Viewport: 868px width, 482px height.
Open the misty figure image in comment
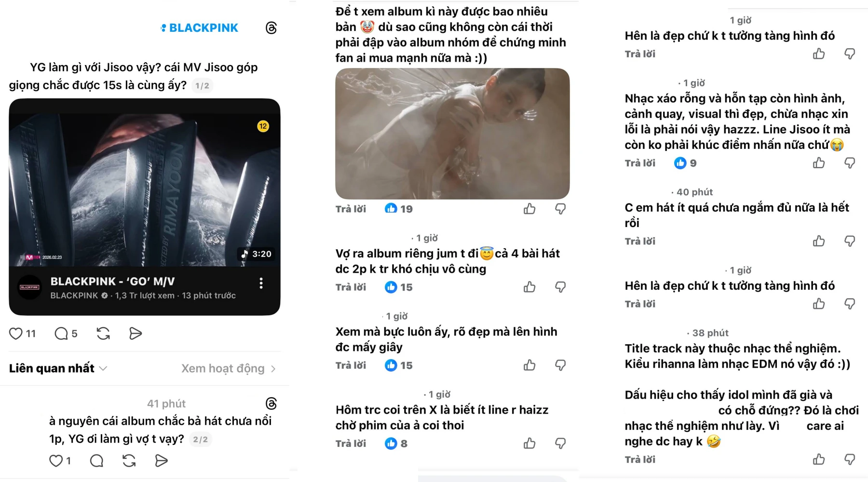tap(452, 134)
